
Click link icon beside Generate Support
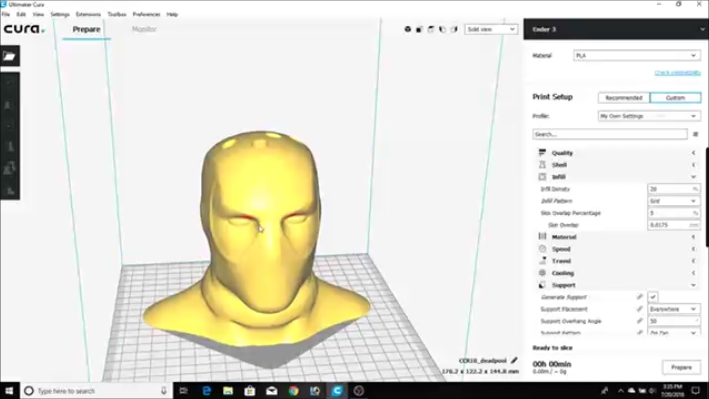click(x=640, y=297)
